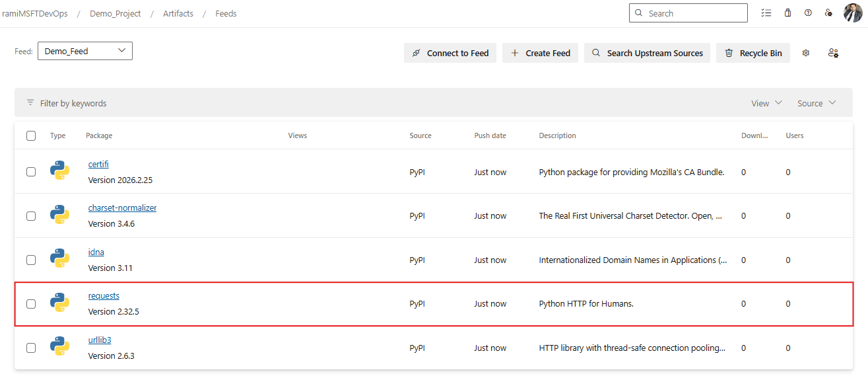Open feed settings gear icon

[x=806, y=53]
